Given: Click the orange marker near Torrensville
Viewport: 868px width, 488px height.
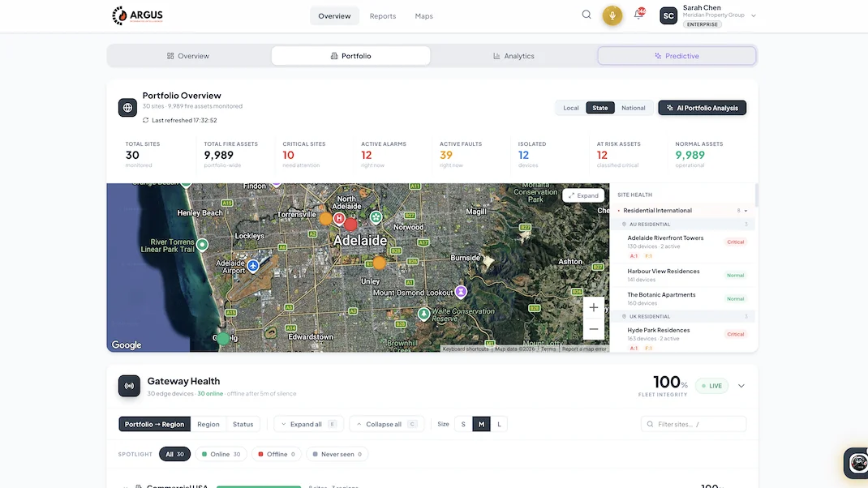Looking at the screenshot, I should 326,219.
